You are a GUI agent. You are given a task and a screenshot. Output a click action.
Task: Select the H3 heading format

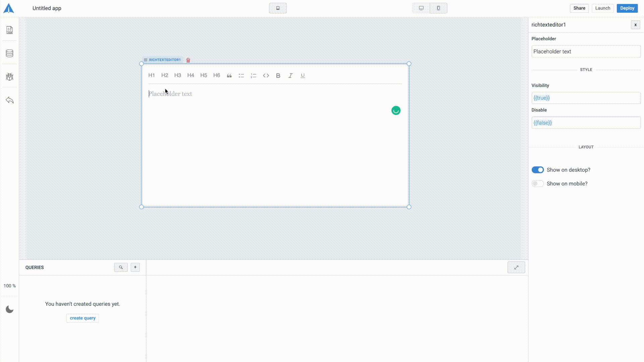click(177, 75)
